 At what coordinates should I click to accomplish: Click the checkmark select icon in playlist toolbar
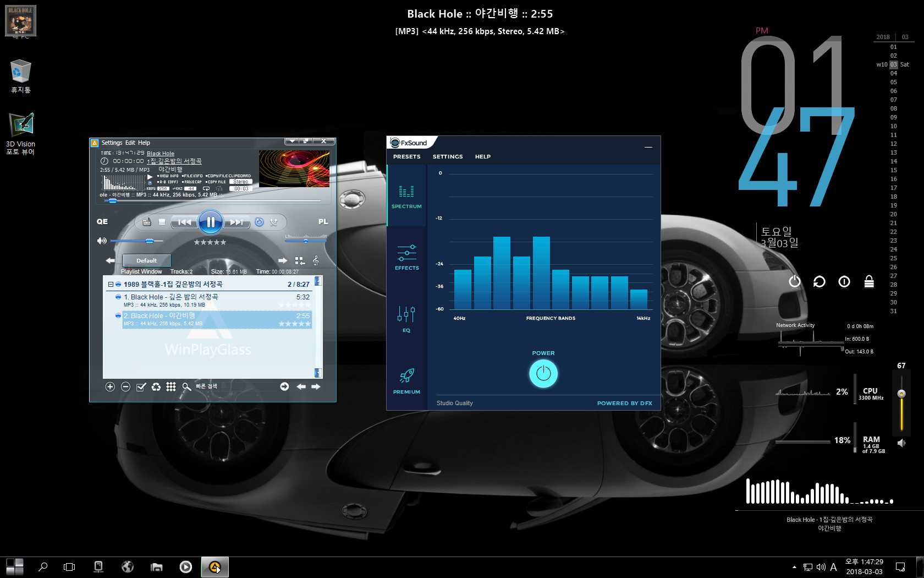click(141, 387)
